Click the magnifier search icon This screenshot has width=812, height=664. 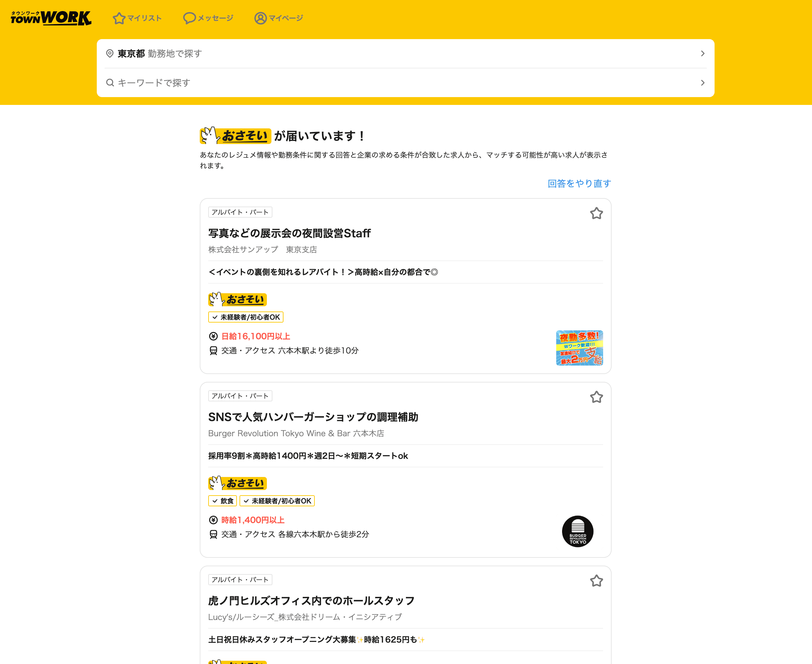(x=110, y=83)
